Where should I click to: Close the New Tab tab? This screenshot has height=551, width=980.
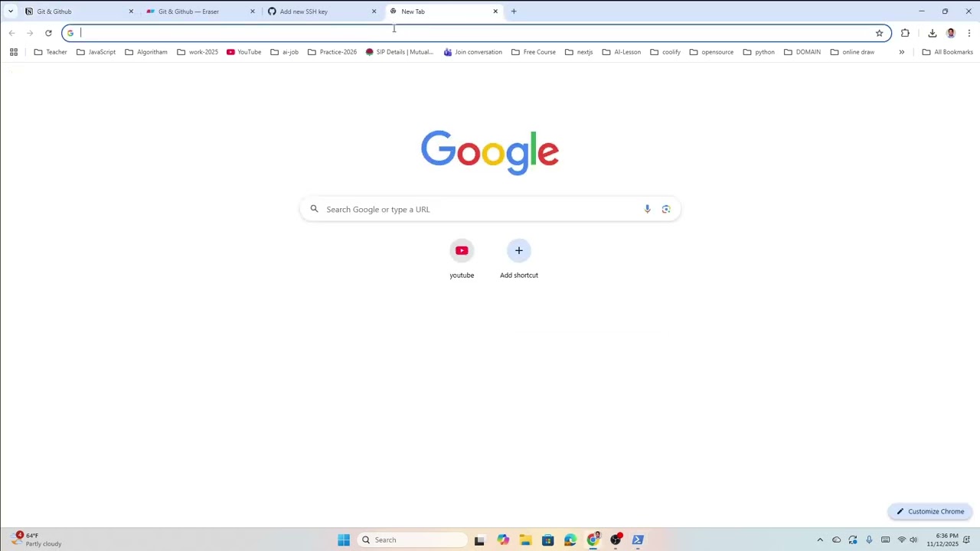(x=495, y=11)
